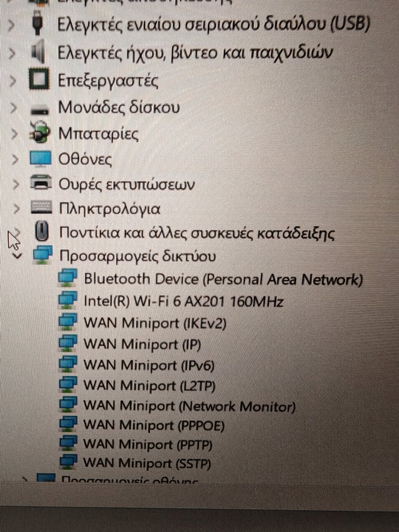Select WAN Miniport (IKEv2) entry
The height and width of the screenshot is (532, 399).
click(x=155, y=323)
